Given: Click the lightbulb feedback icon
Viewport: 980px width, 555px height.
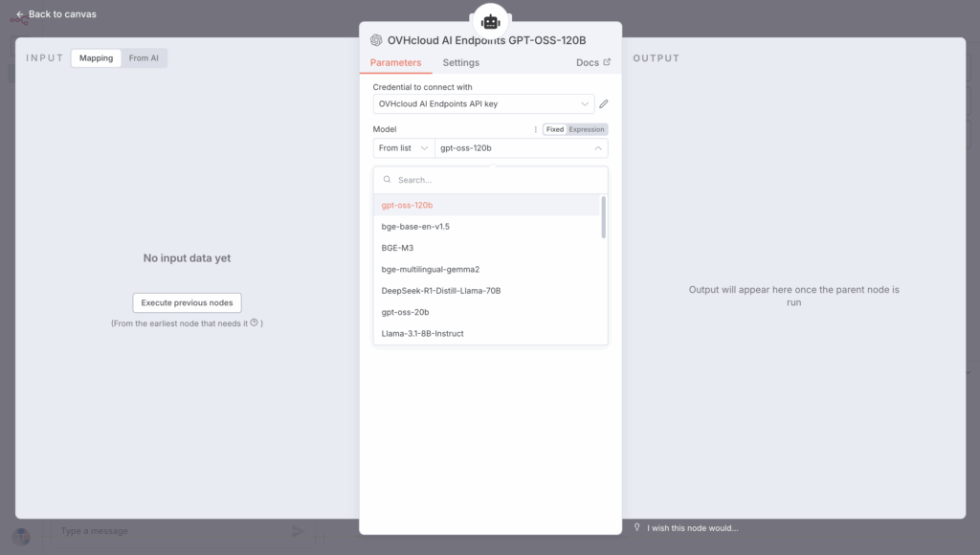Looking at the screenshot, I should (x=637, y=527).
